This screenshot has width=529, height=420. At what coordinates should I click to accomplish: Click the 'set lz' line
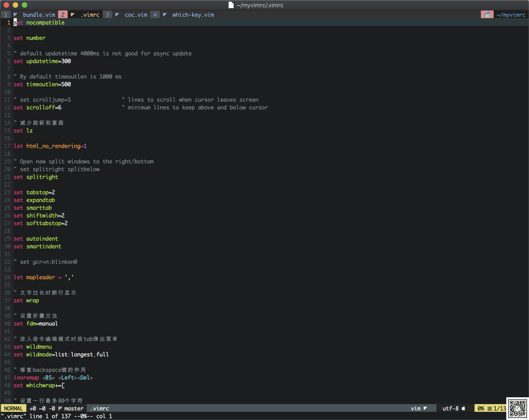(23, 130)
